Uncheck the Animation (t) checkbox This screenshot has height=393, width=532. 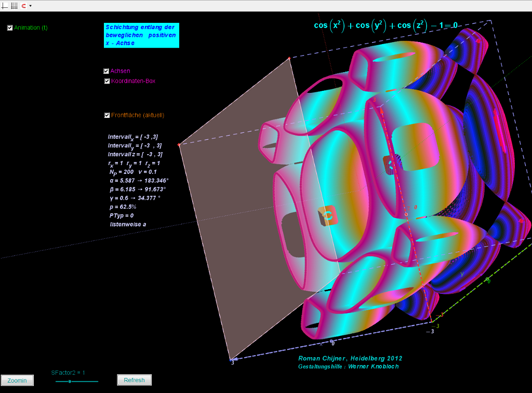pyautogui.click(x=10, y=28)
